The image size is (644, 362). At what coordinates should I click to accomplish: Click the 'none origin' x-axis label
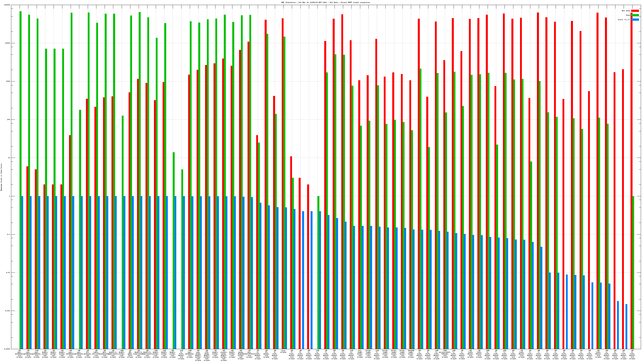pyautogui.click(x=283, y=352)
